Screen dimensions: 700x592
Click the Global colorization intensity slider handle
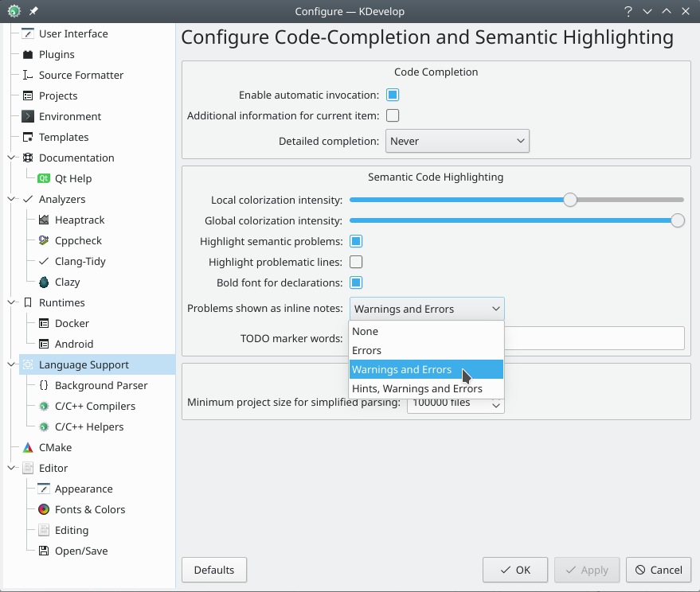(678, 220)
